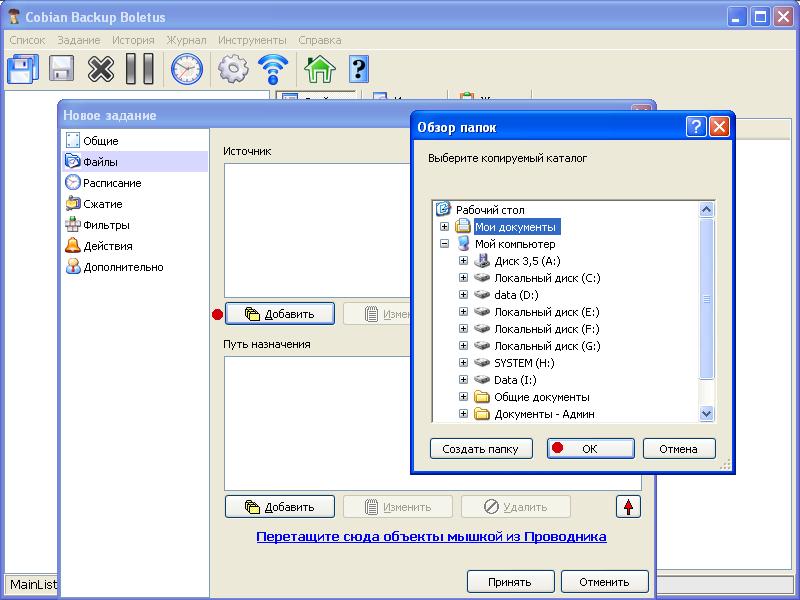This screenshot has height=600, width=800.
Task: Click the X delete toolbar icon
Action: 101,68
